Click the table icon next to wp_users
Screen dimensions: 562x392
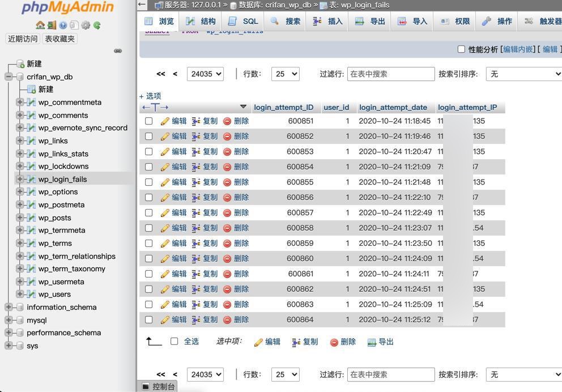(32, 294)
